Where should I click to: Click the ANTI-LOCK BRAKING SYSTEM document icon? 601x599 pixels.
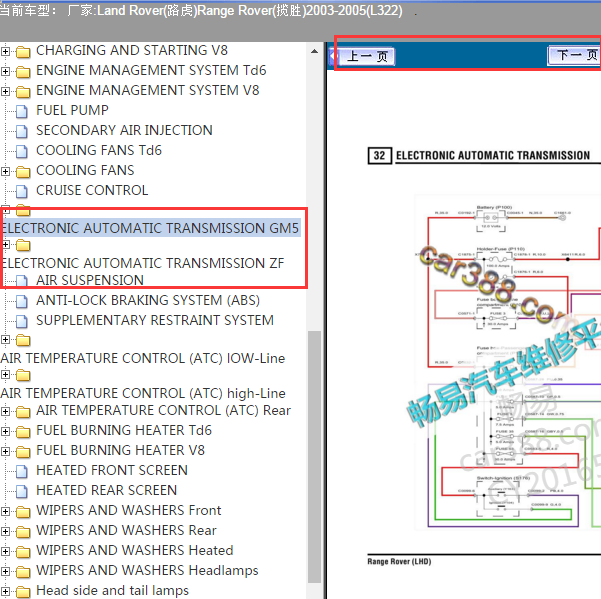pyautogui.click(x=22, y=301)
